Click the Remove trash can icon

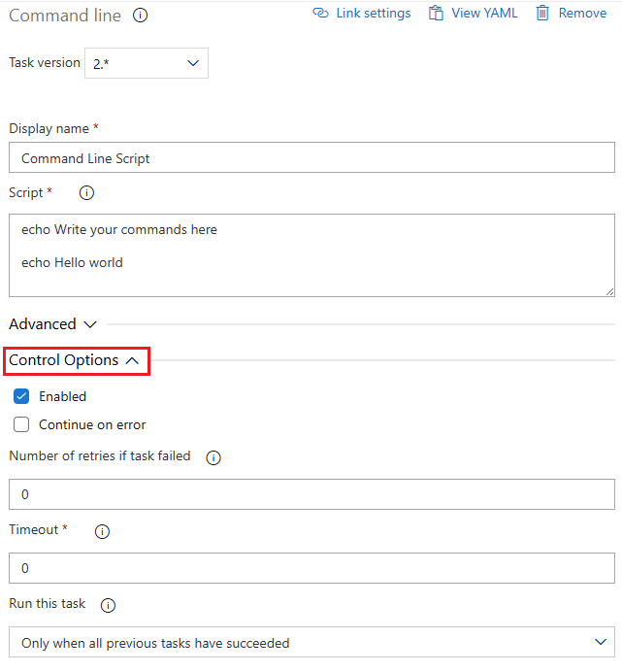542,14
